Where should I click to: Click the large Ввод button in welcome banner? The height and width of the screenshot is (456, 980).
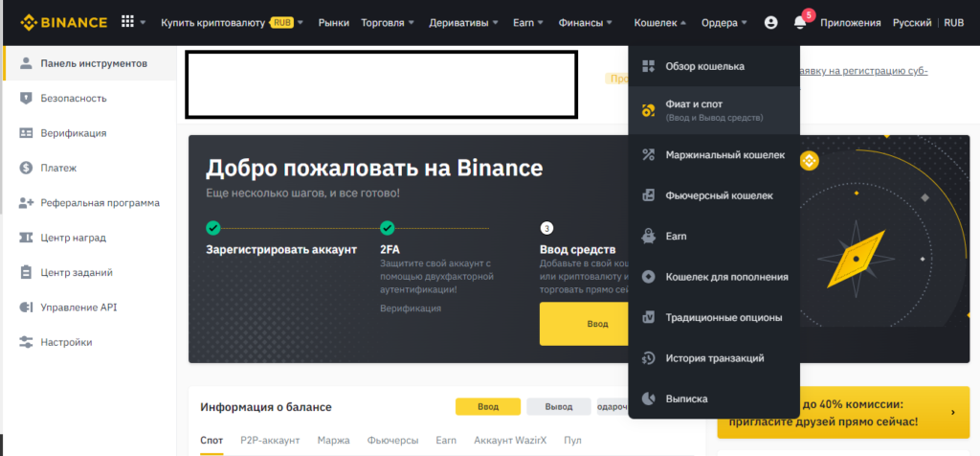tap(585, 324)
